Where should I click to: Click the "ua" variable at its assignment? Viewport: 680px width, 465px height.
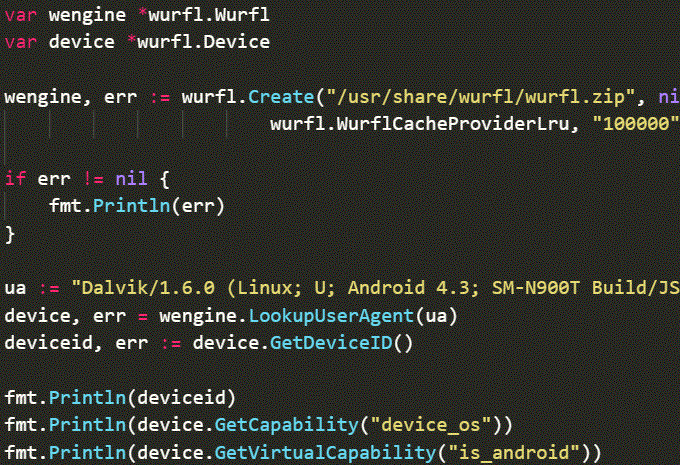coord(15,288)
